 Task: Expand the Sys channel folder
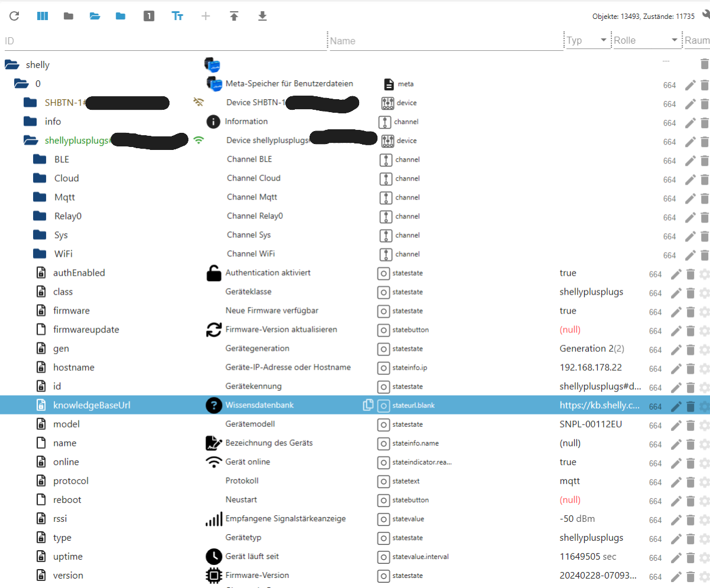point(40,235)
